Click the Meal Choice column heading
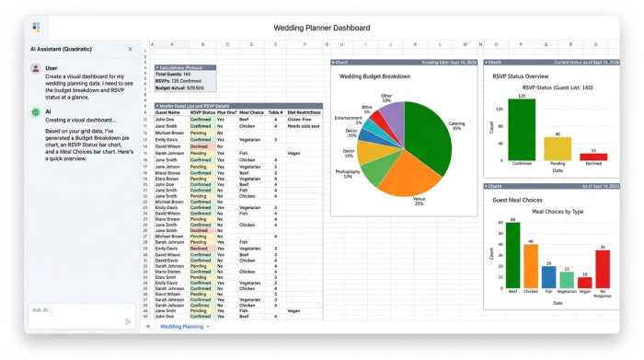644x360 pixels. coord(251,112)
